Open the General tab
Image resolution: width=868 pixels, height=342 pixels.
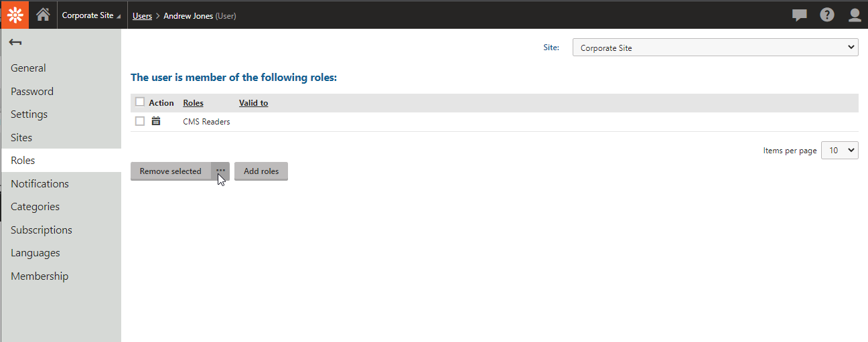pyautogui.click(x=28, y=68)
